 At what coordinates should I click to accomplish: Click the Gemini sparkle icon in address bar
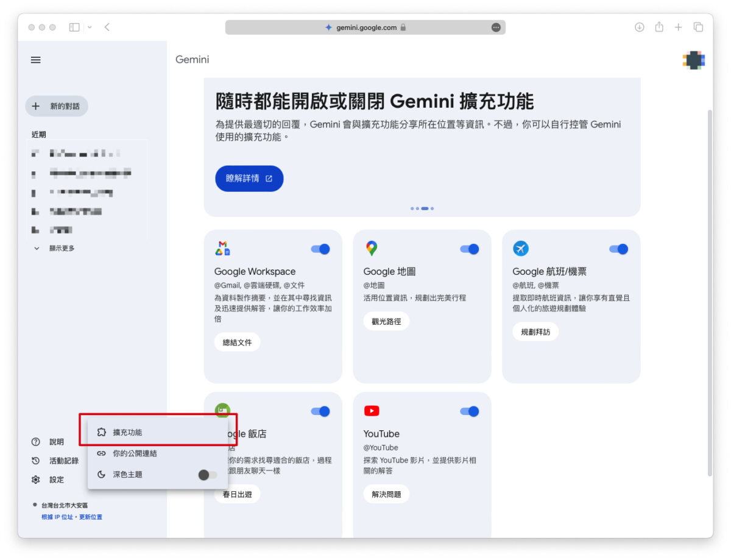[328, 27]
